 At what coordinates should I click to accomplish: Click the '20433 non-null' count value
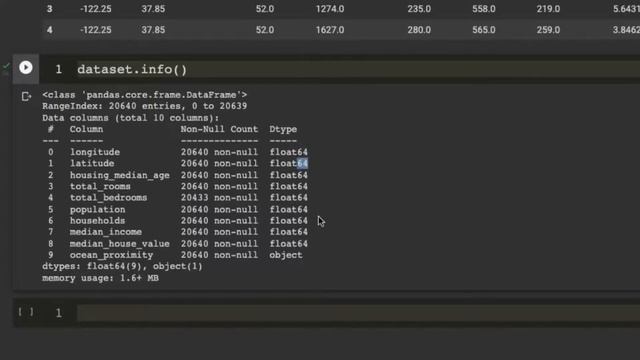(x=219, y=198)
